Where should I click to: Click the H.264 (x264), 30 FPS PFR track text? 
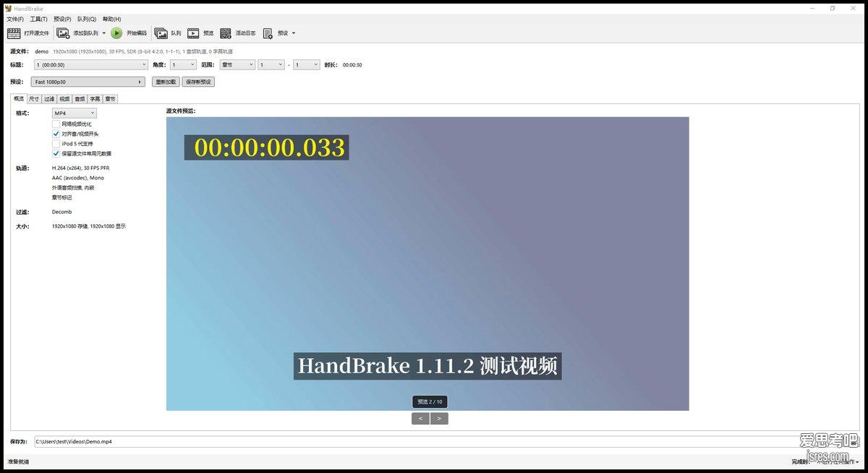click(x=81, y=168)
